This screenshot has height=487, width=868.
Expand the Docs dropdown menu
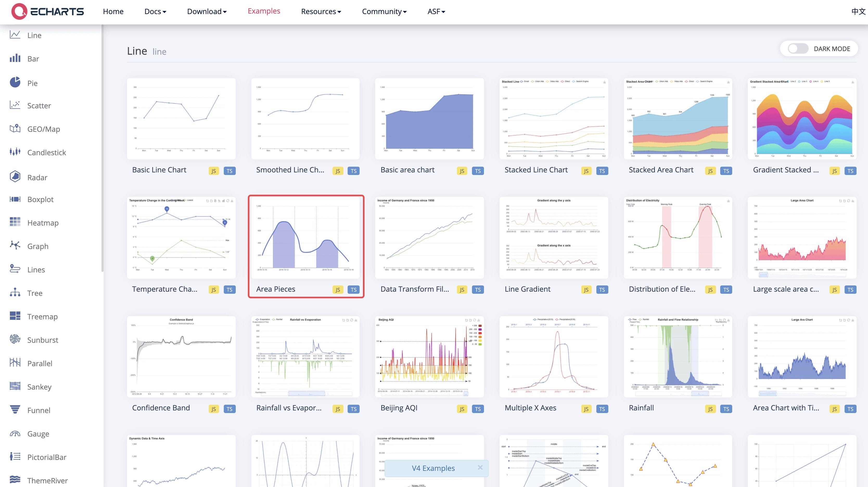pyautogui.click(x=155, y=11)
